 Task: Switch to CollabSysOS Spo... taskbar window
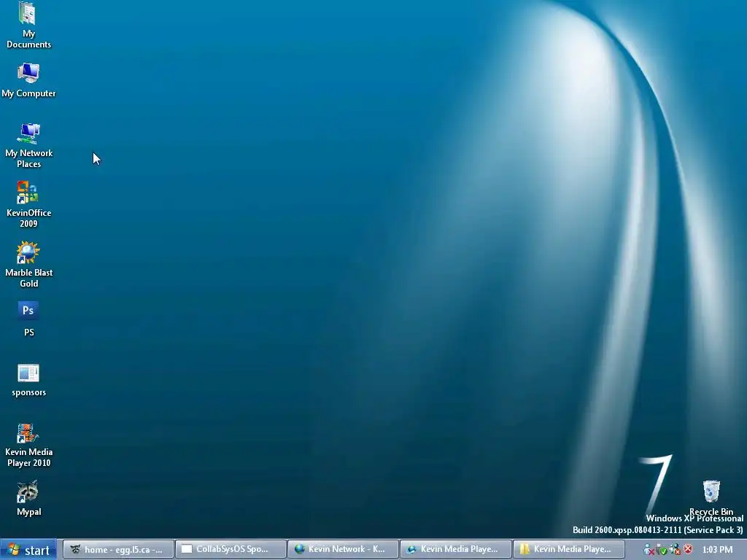231,550
